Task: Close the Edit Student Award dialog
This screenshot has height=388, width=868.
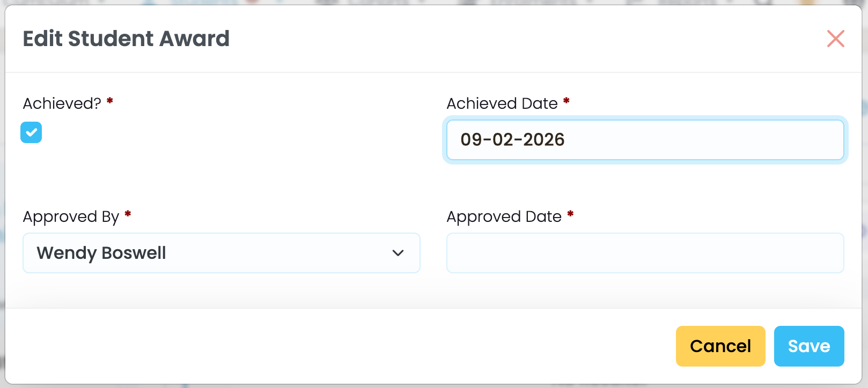Action: [835, 39]
